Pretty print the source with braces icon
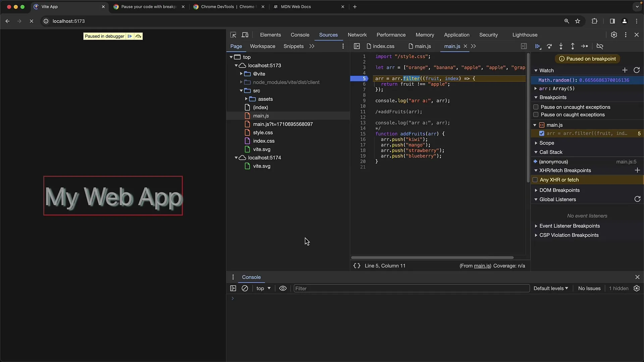Viewport: 644px width, 362px height. click(357, 266)
